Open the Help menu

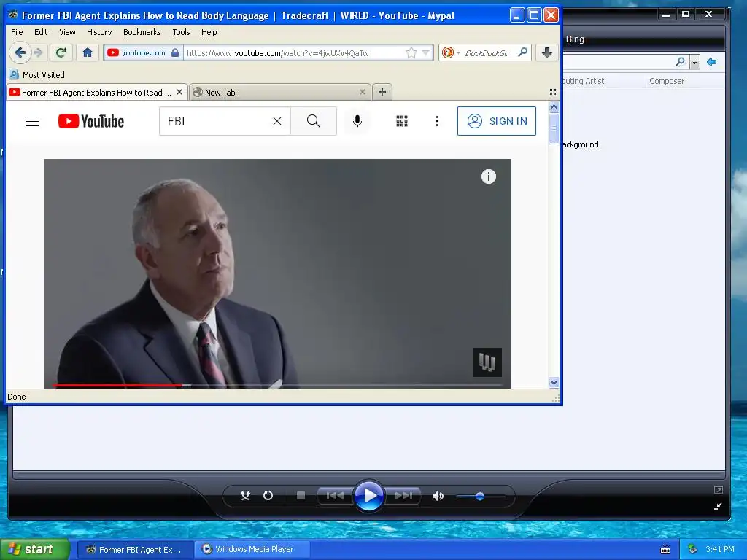pyautogui.click(x=209, y=32)
